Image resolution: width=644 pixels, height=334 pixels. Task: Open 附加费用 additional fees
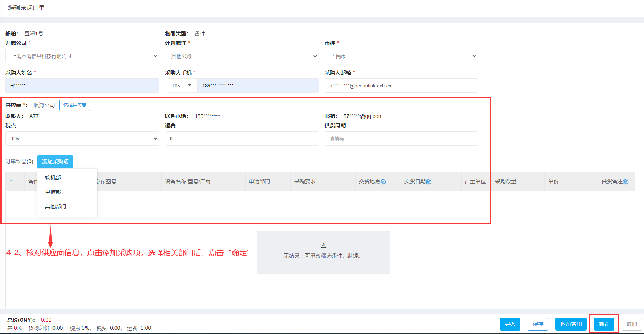571,324
